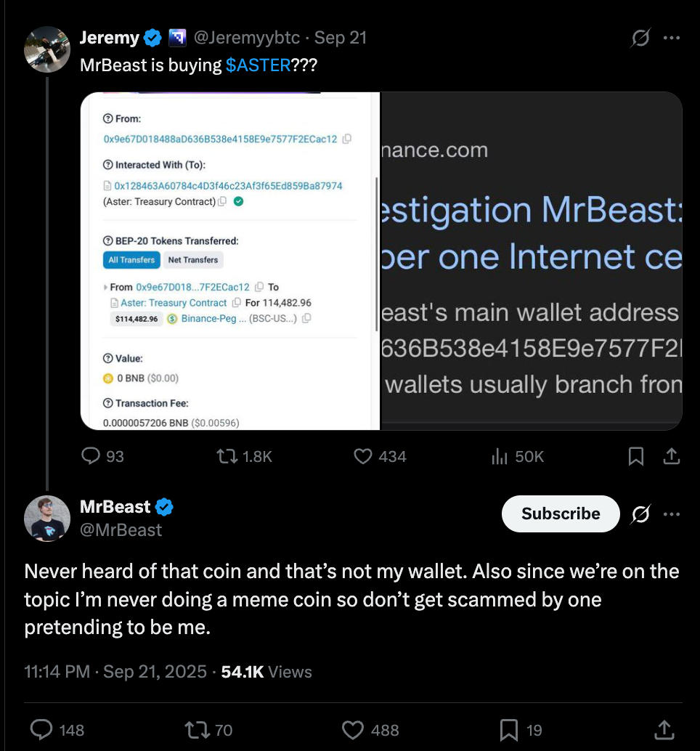Expand the token transfer row details

[105, 287]
